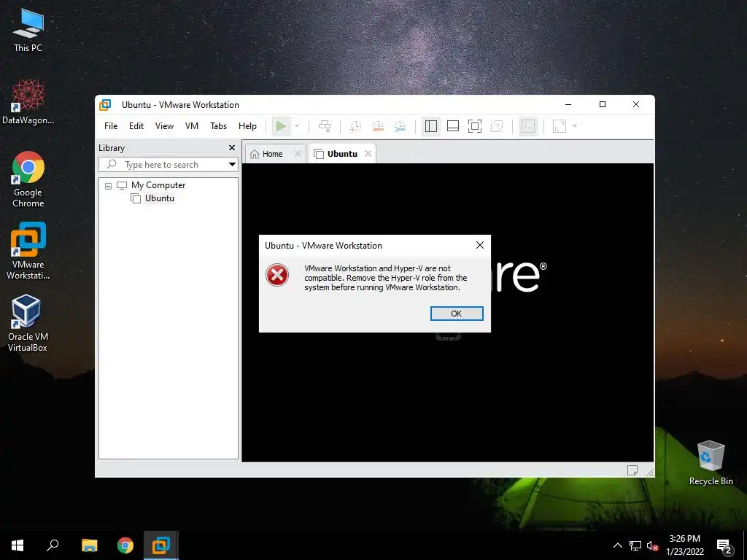The width and height of the screenshot is (747, 560).
Task: Open the power options dropdown arrow
Action: [x=297, y=126]
